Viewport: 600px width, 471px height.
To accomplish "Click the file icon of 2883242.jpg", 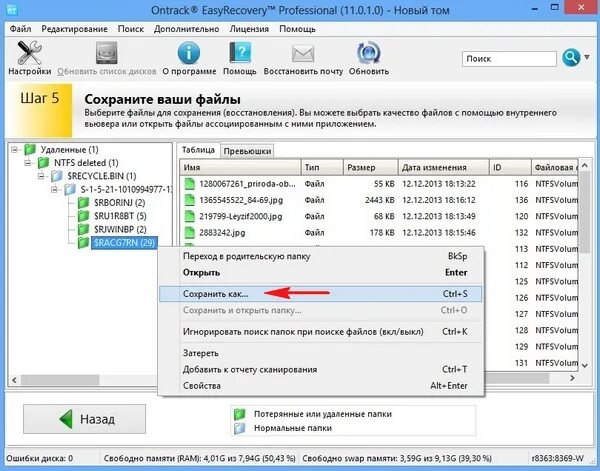I will pyautogui.click(x=190, y=233).
